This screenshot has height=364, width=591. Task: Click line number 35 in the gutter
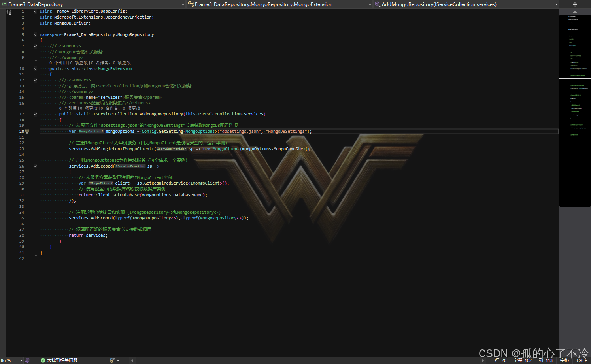coord(22,218)
